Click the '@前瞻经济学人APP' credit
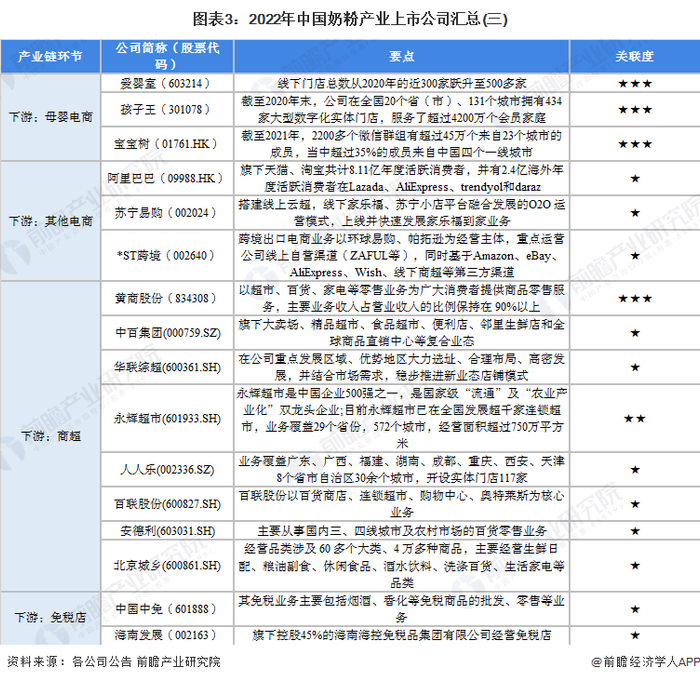The width and height of the screenshot is (700, 681). coord(645,662)
